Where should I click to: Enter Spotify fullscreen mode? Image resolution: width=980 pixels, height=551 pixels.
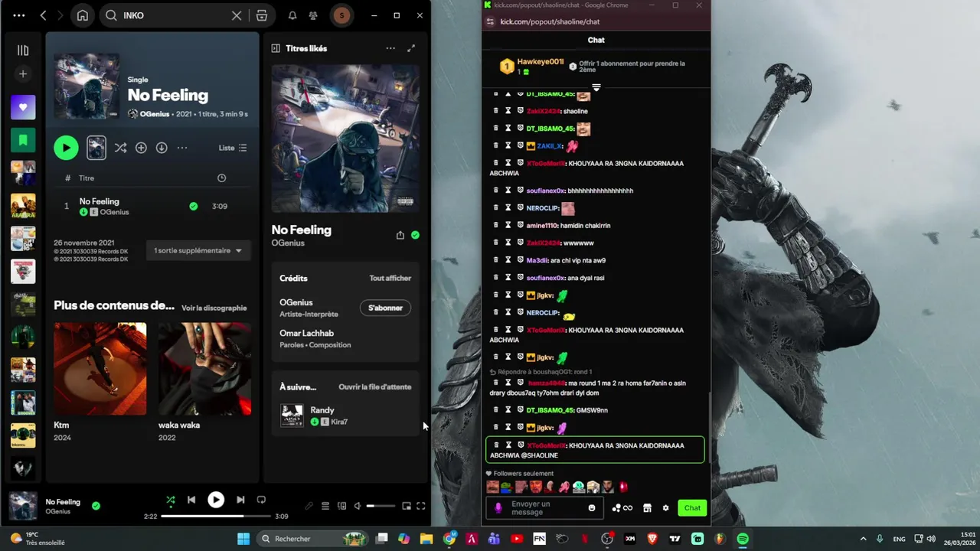420,506
